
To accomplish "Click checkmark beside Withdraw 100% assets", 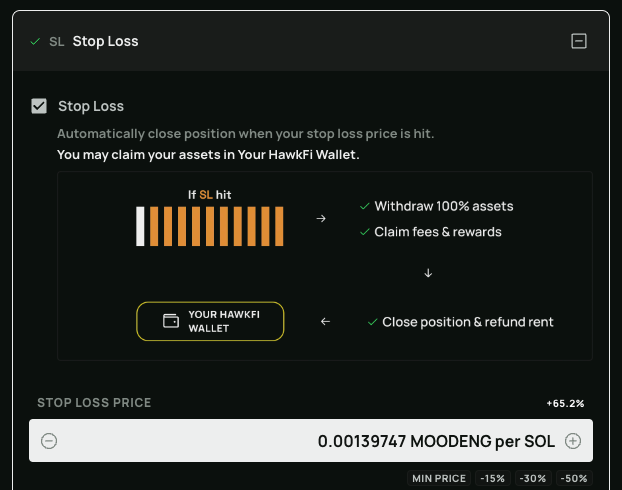I will (364, 206).
